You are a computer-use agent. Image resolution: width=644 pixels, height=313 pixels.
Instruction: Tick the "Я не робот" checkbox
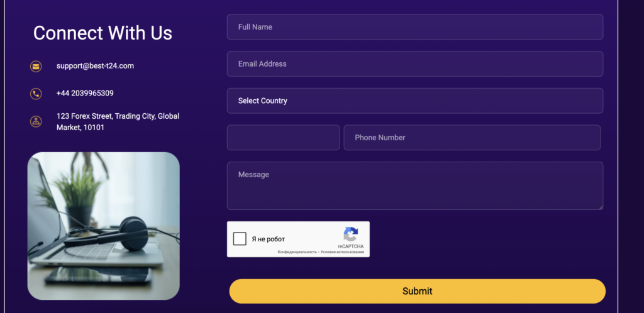[240, 239]
